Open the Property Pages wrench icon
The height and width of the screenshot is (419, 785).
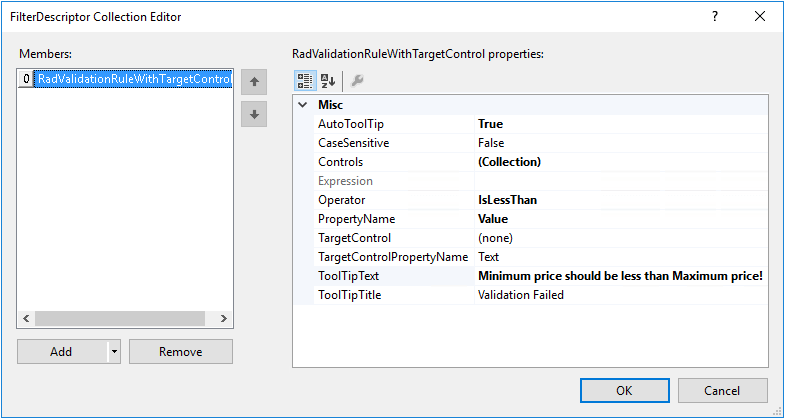tap(357, 81)
